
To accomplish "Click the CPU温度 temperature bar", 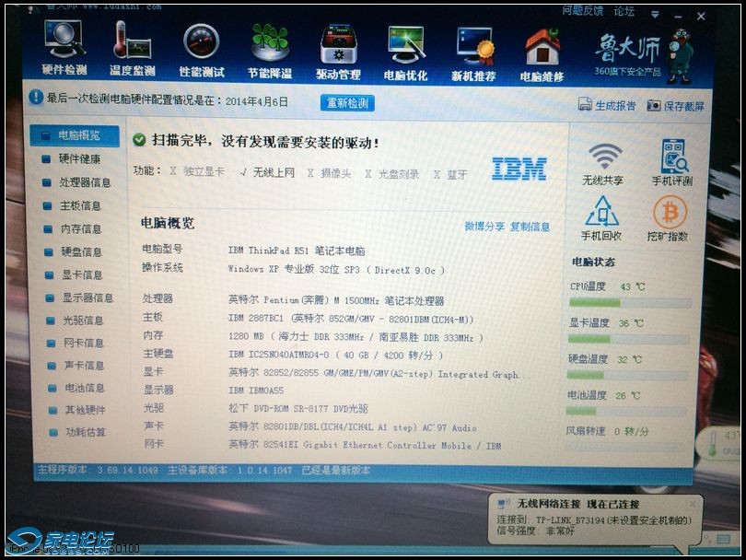I will pos(630,302).
